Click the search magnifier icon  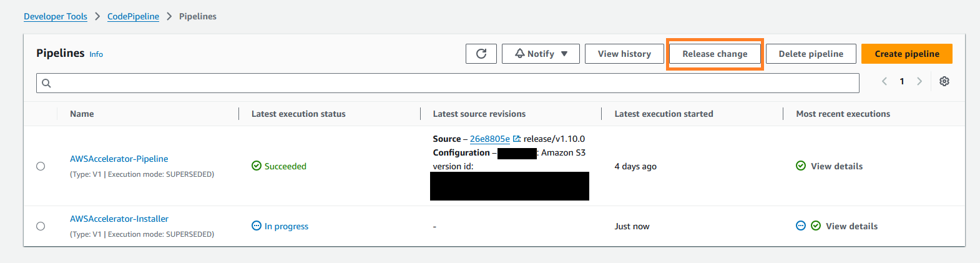click(46, 83)
